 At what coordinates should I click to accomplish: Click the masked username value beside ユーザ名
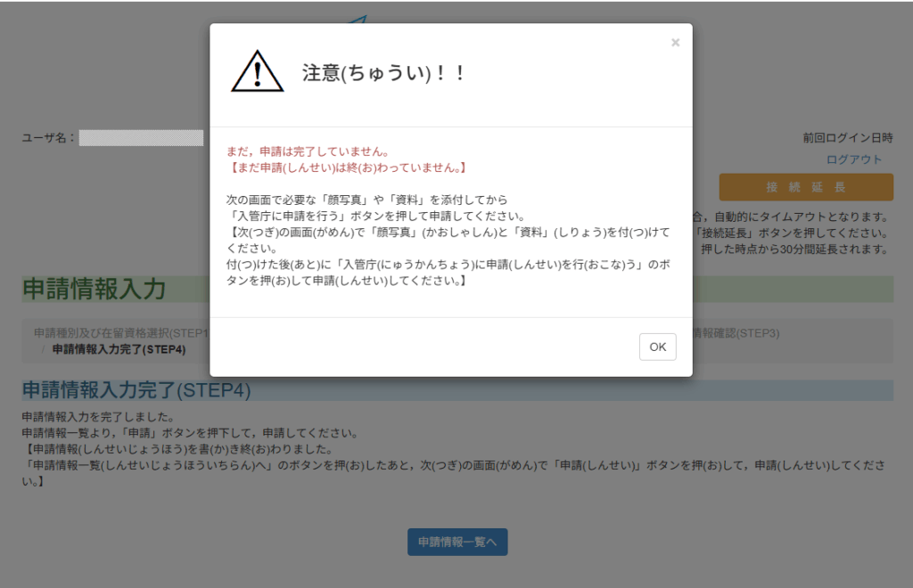tap(141, 138)
